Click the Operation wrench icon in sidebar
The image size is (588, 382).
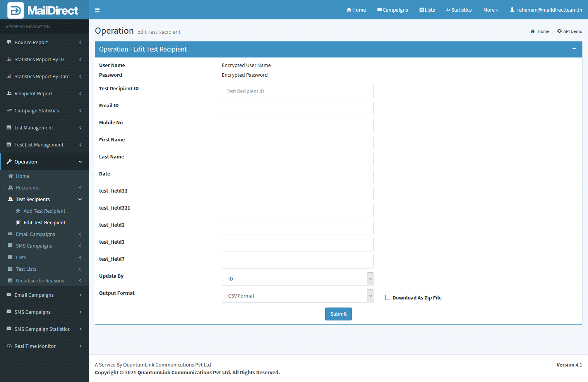(x=9, y=162)
